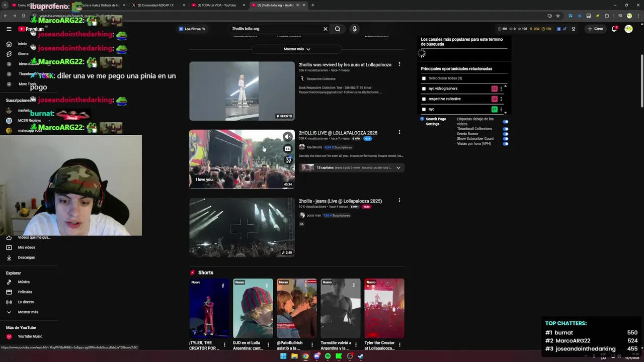Open Discord from the taskbar

pyautogui.click(x=316, y=356)
